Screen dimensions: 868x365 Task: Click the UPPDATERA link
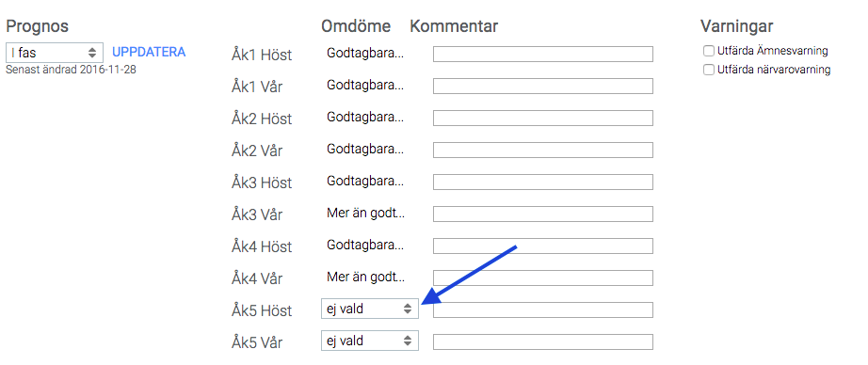click(x=149, y=53)
